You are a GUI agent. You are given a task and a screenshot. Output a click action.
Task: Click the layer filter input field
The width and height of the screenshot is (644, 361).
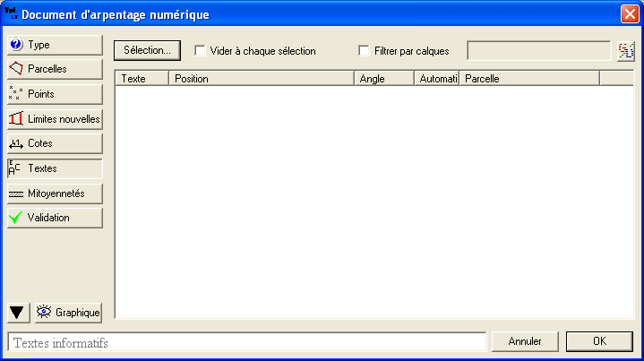tap(539, 51)
